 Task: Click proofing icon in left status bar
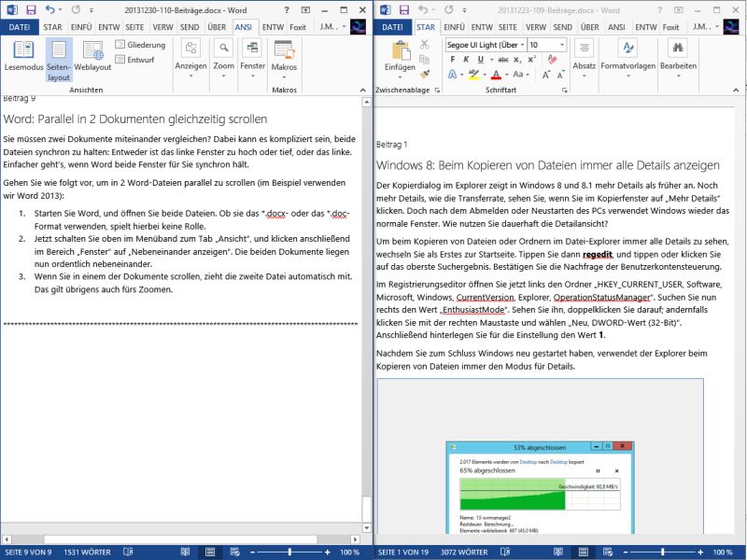point(128,552)
